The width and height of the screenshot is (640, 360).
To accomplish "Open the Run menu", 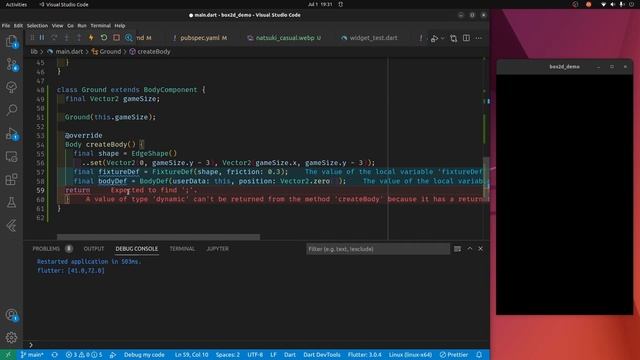I will click(82, 25).
